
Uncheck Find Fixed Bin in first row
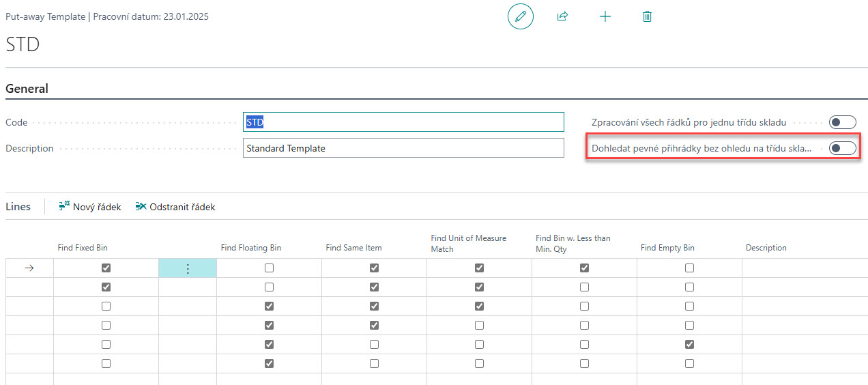tap(106, 268)
